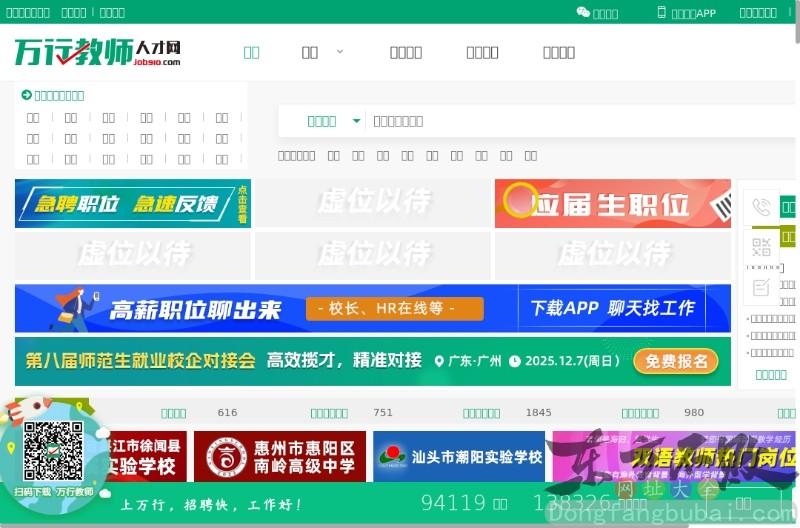Expand the chevron beside the second navigation item
Viewport: 800px width, 528px height.
tap(340, 52)
